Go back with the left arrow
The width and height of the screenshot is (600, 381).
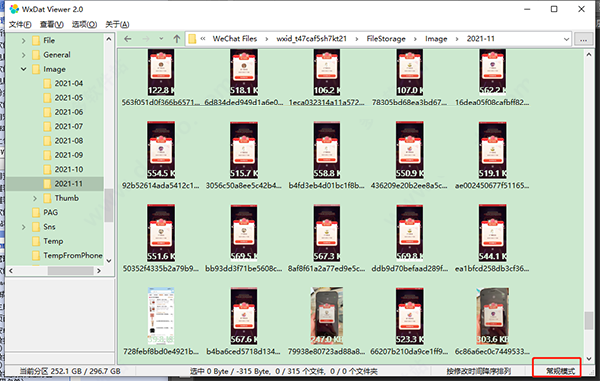128,39
